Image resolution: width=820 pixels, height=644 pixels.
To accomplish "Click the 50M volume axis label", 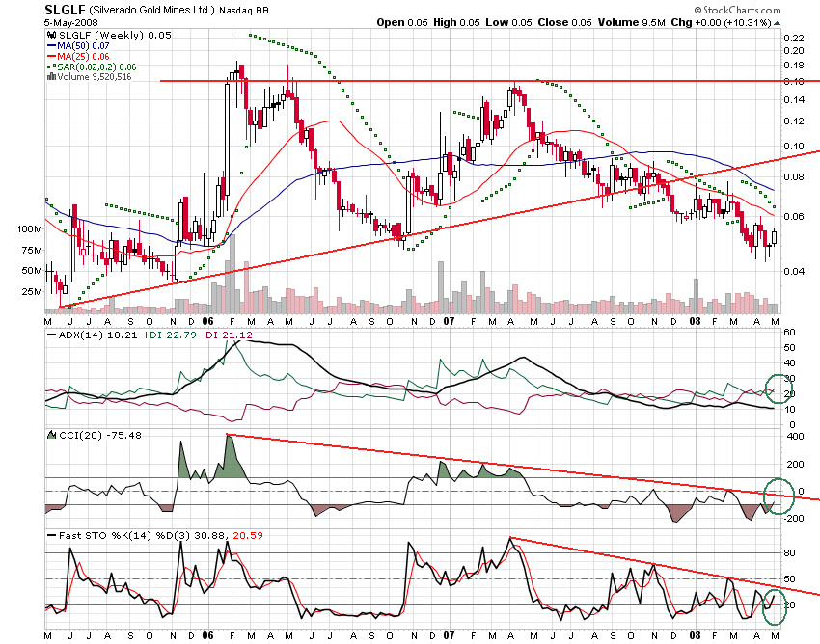I will (x=32, y=271).
